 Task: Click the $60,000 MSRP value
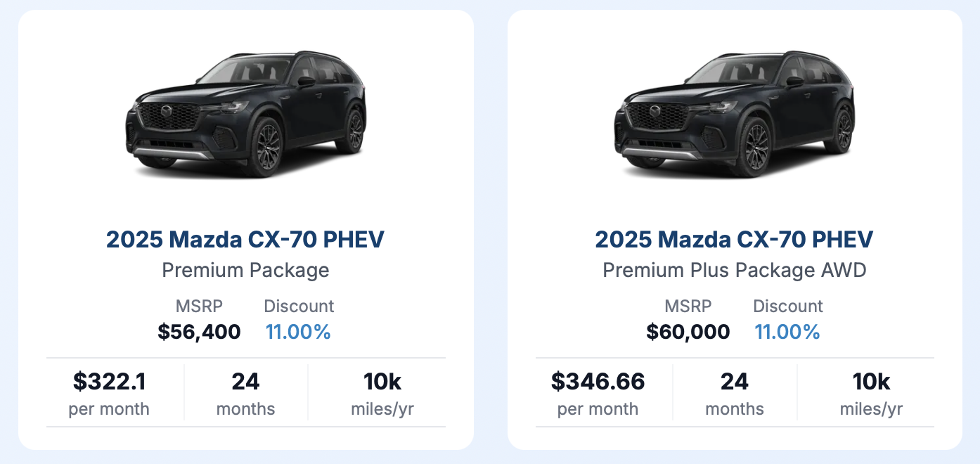pos(688,332)
